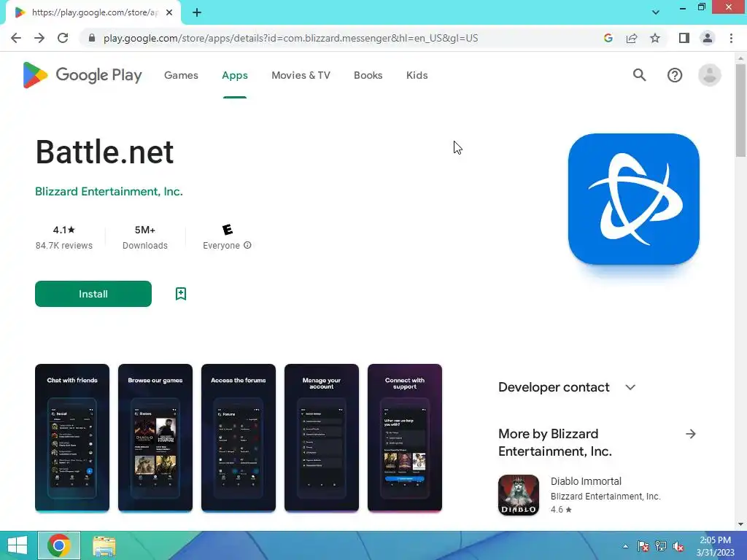Click the Chrome icon in the taskbar

59,545
